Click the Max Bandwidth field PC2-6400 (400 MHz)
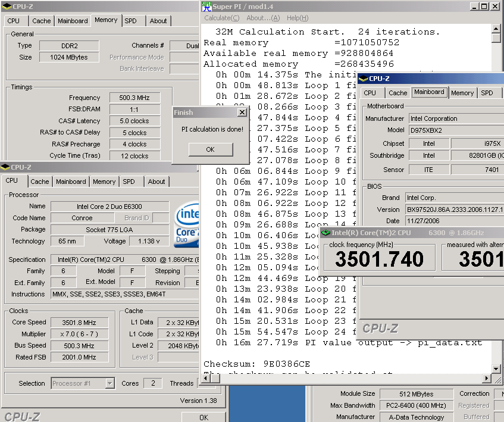504x422 pixels. point(417,405)
